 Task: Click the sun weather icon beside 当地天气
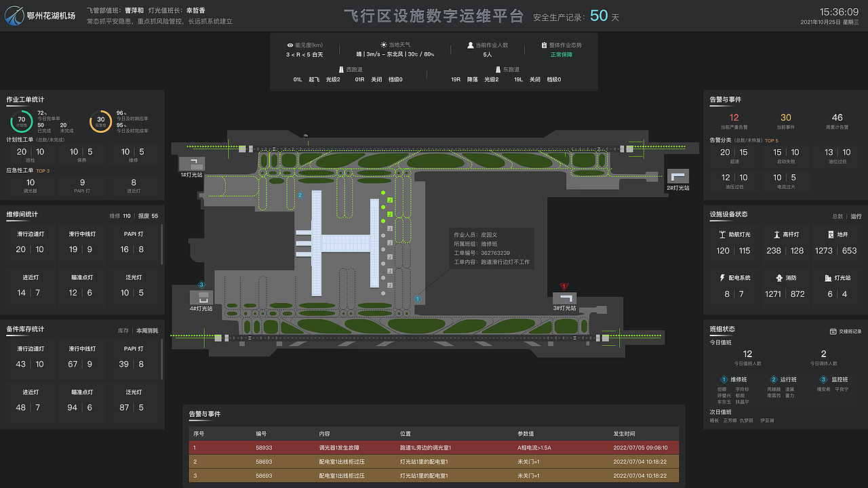point(384,45)
